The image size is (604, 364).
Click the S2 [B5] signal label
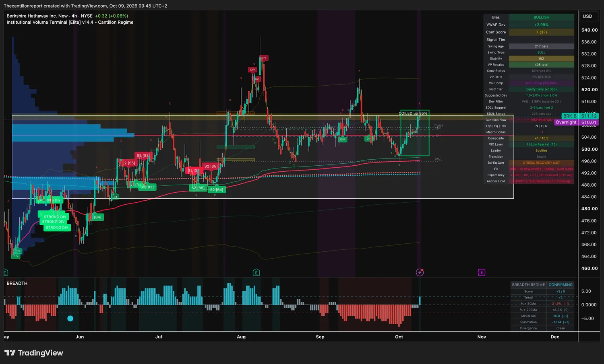[198, 188]
